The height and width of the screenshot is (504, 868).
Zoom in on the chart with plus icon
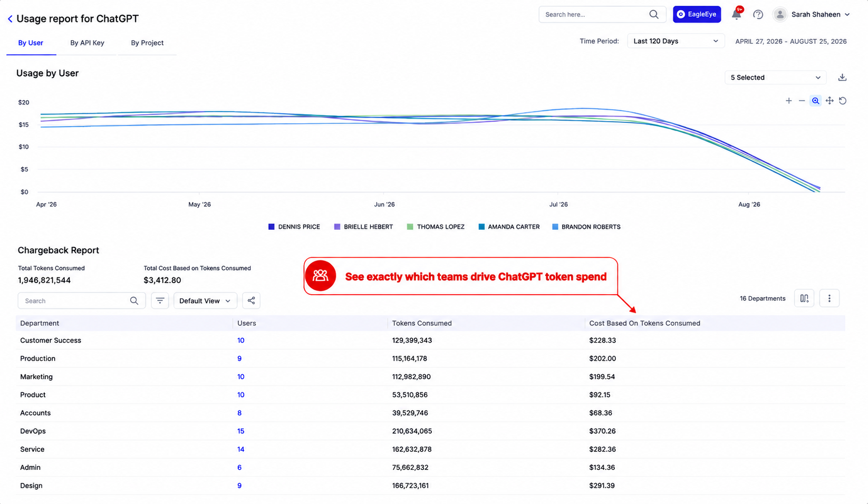pyautogui.click(x=789, y=101)
